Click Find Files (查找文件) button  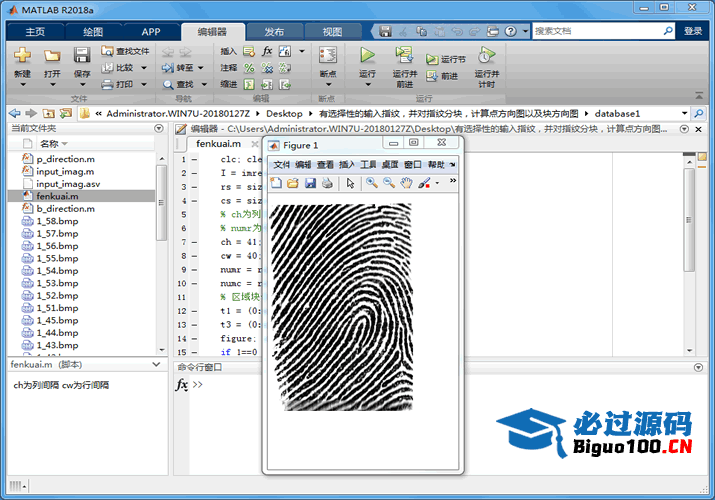tap(125, 51)
